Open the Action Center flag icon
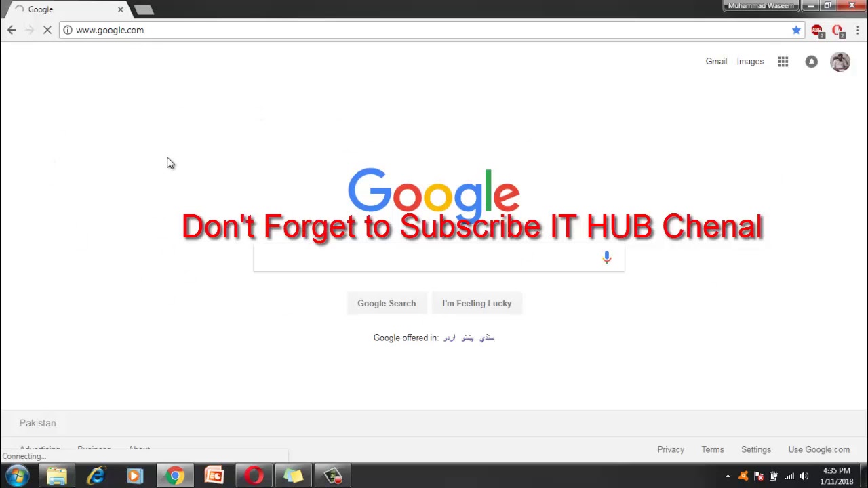Image resolution: width=868 pixels, height=488 pixels. [758, 476]
